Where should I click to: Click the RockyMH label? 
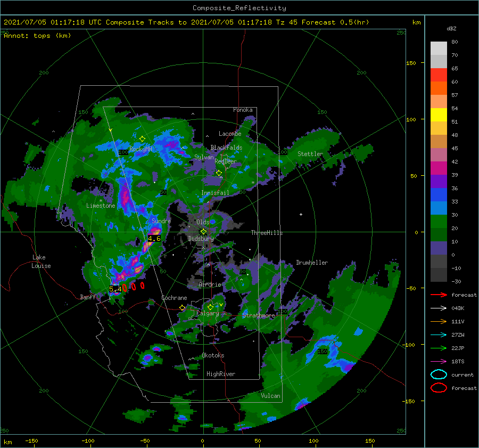tap(141, 149)
